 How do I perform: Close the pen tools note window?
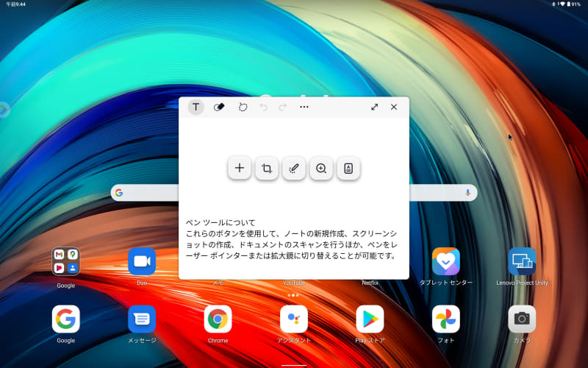(394, 107)
